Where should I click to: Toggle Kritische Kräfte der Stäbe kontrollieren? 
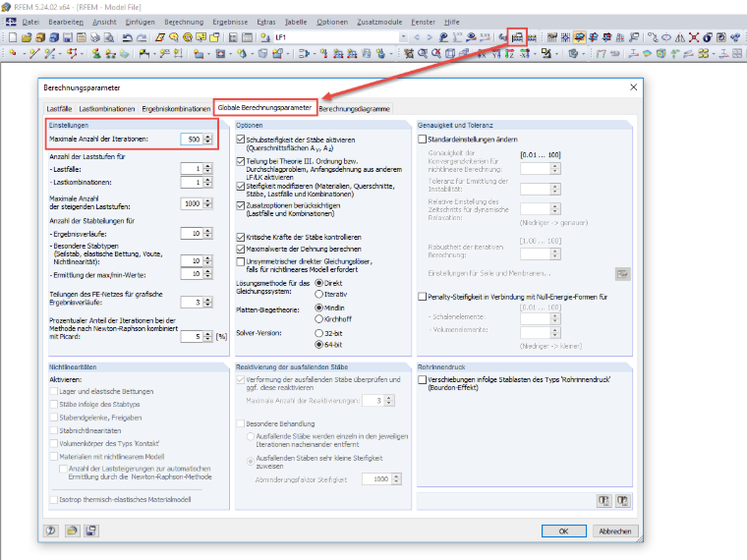tap(241, 237)
